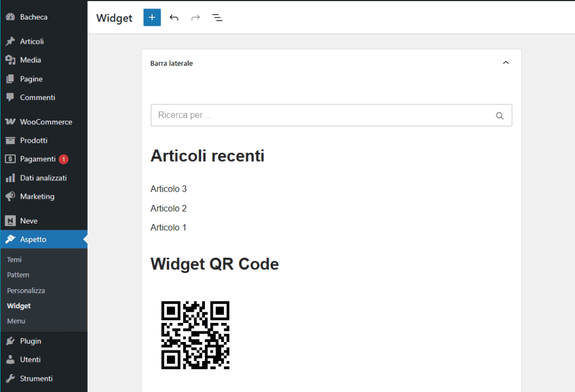Viewport: 575px width, 392px height.
Task: Collapse the Barra laterale widget area
Action: pyautogui.click(x=506, y=63)
